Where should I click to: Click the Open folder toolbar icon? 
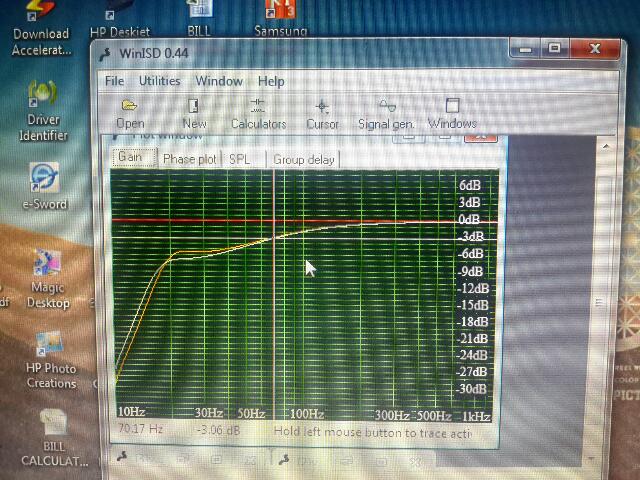pos(130,107)
